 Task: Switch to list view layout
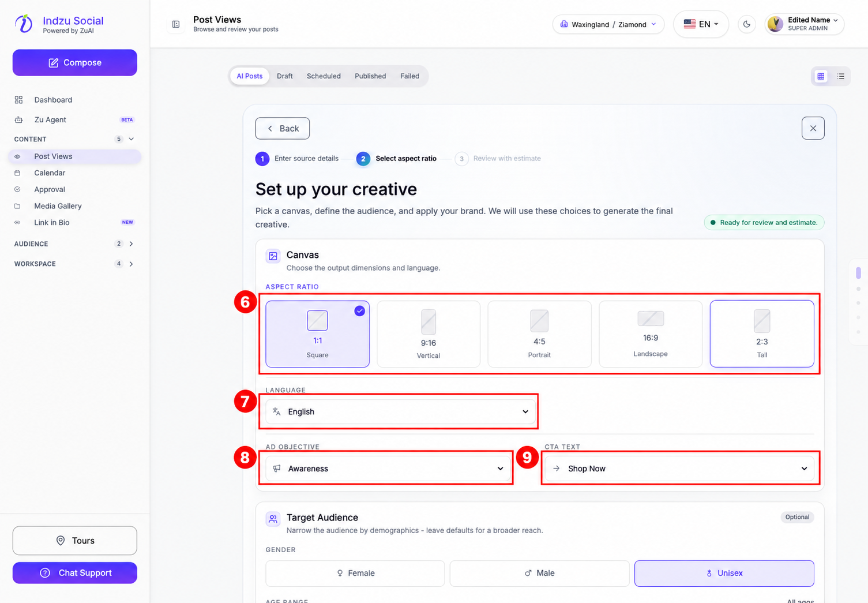[x=841, y=76]
